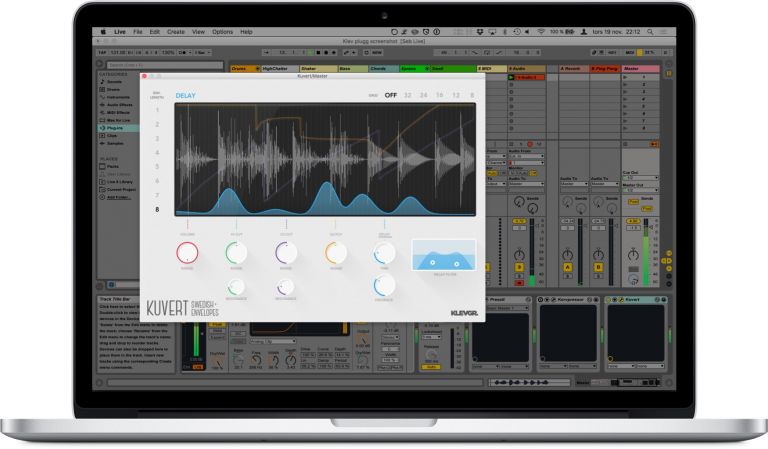Select Instruments in the browser categories

point(118,97)
